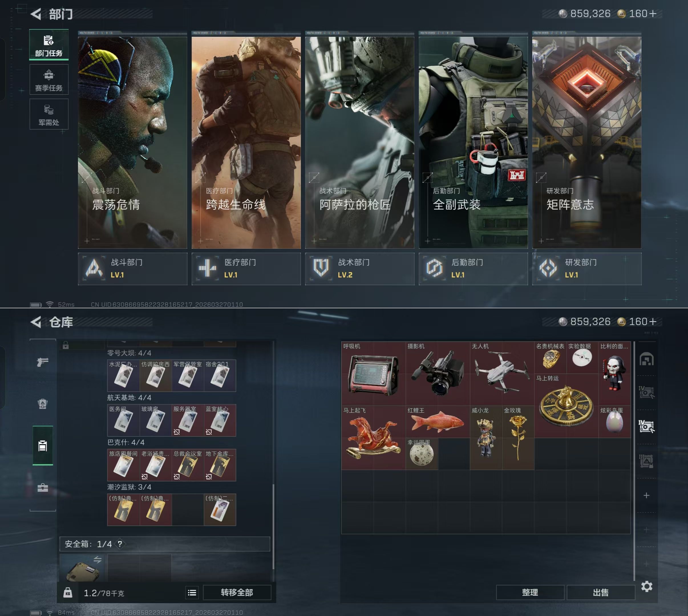Viewport: 688px width, 616px height.
Task: Click the 整理 organize button
Action: [x=530, y=593]
